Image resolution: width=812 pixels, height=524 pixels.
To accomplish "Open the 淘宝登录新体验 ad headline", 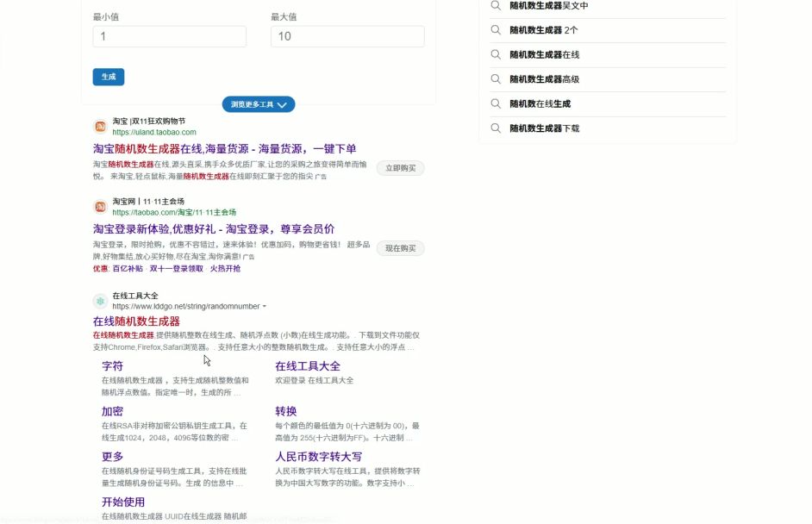I will pos(214,229).
